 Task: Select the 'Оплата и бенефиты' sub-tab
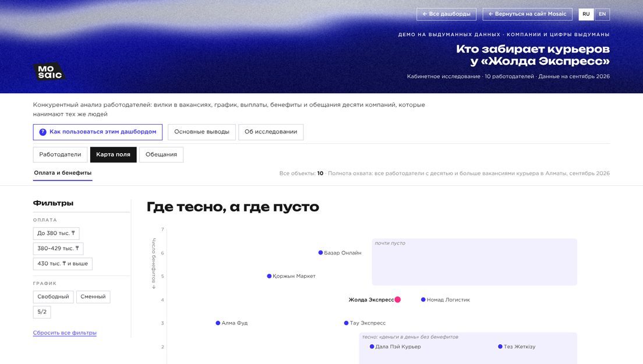63,173
